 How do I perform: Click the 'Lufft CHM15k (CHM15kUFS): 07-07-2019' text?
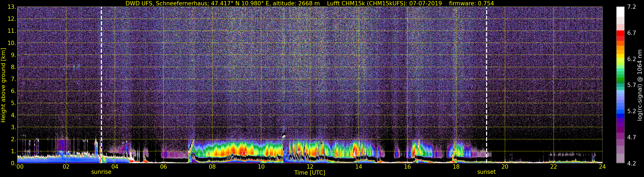click(385, 3)
